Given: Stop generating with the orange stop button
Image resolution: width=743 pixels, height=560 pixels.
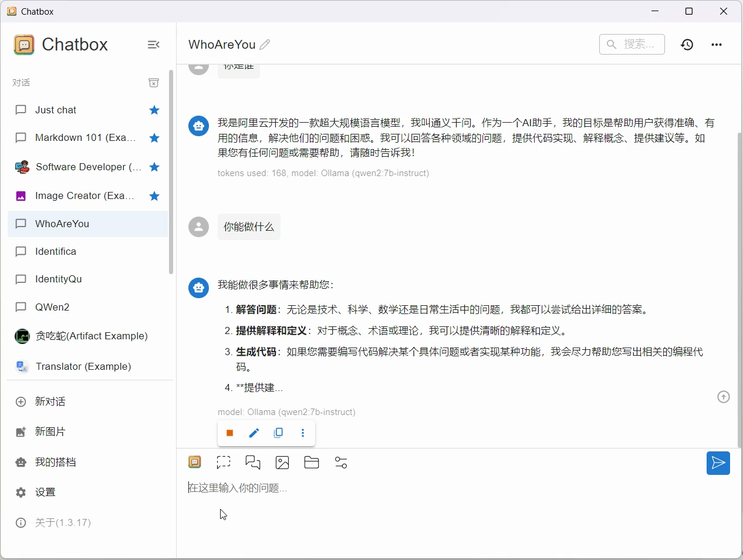Looking at the screenshot, I should (230, 433).
